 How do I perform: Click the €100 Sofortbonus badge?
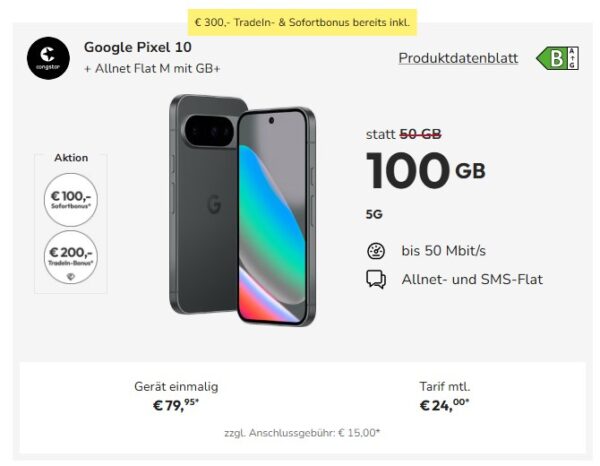coord(71,199)
